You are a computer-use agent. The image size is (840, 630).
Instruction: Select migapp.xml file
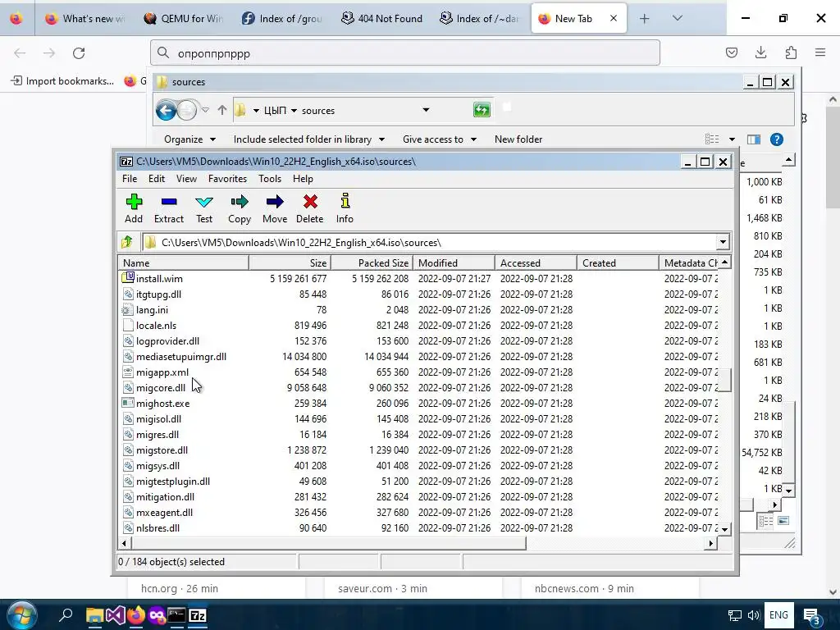pyautogui.click(x=418, y=372)
